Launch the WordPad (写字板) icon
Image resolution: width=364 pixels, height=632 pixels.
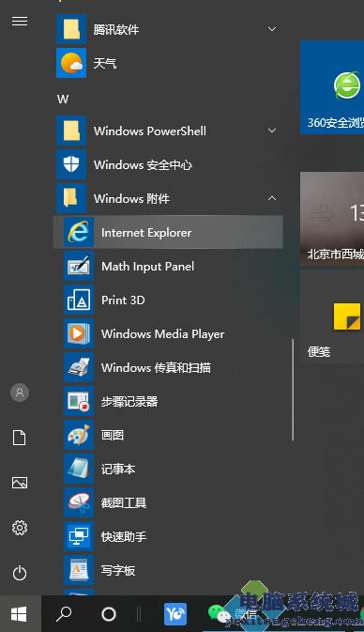click(79, 571)
